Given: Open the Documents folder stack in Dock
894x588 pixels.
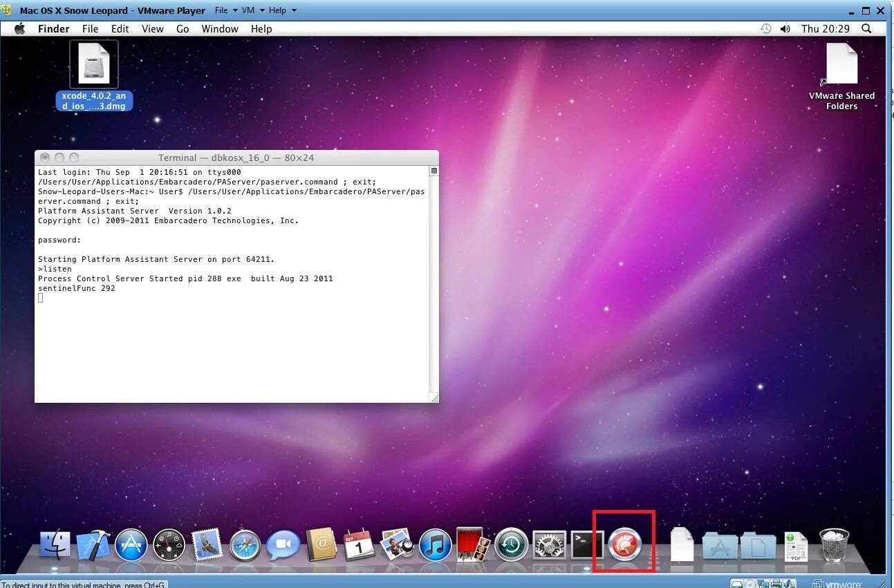Looking at the screenshot, I should [758, 546].
